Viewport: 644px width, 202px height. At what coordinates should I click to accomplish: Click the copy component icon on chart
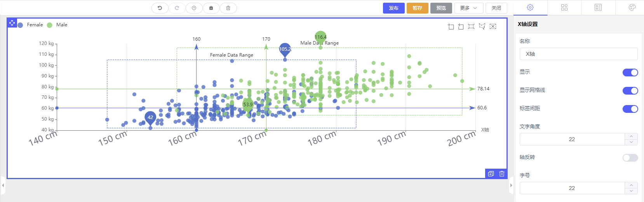(491, 174)
